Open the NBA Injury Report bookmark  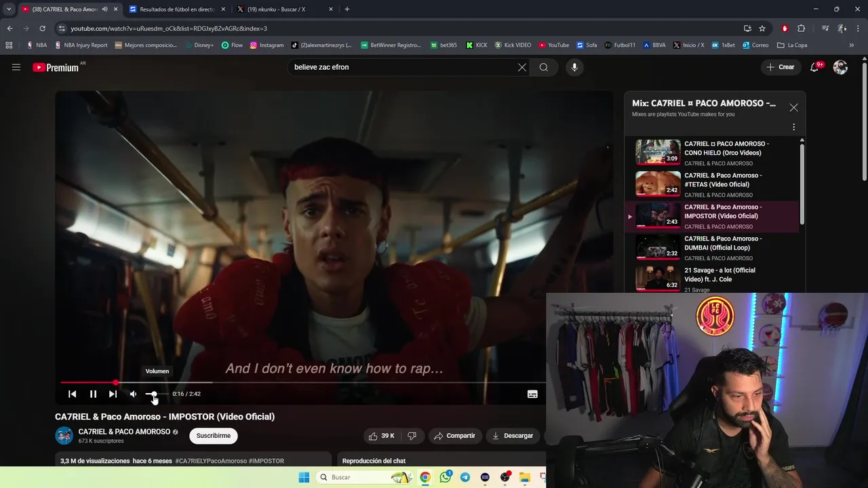coord(81,45)
